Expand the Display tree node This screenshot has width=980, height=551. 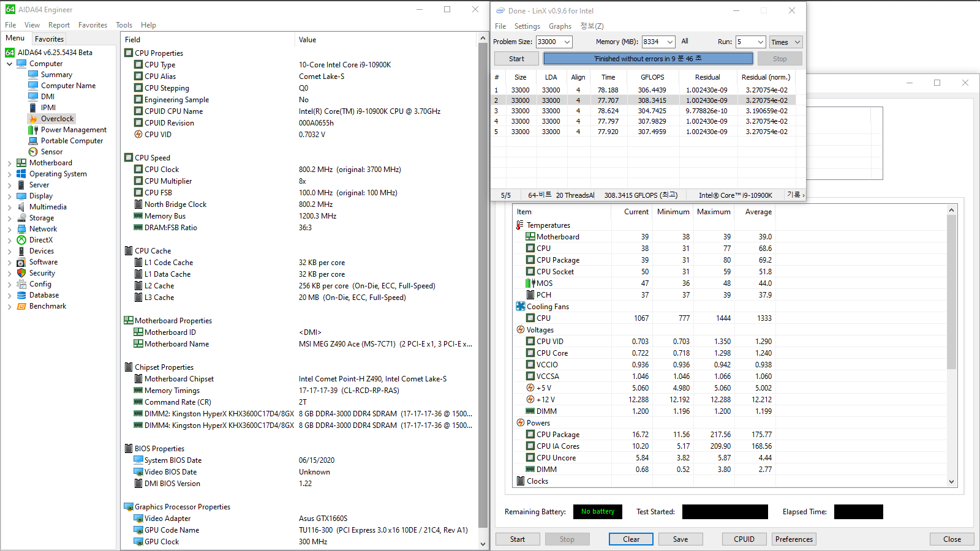[x=9, y=196]
